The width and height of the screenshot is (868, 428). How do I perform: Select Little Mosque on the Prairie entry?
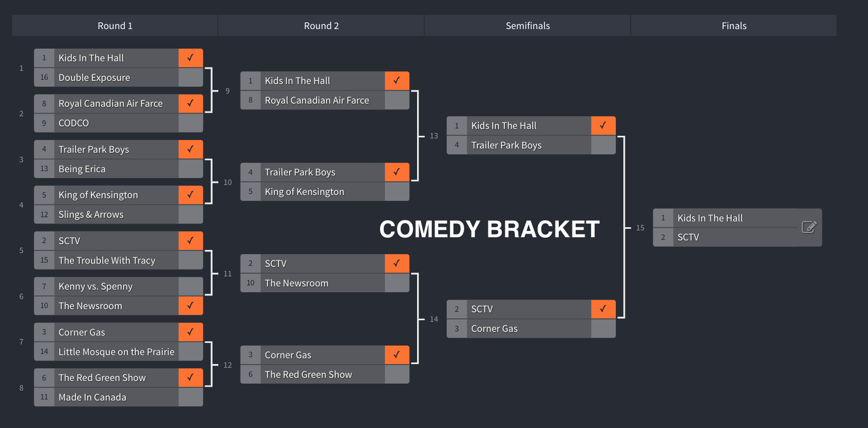click(116, 352)
